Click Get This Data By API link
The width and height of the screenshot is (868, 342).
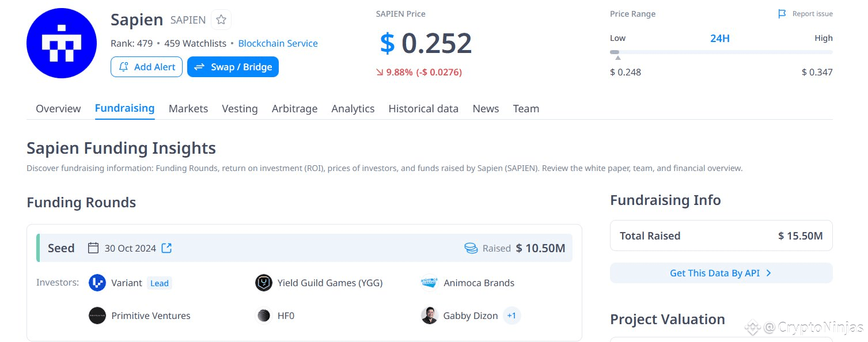pos(721,273)
